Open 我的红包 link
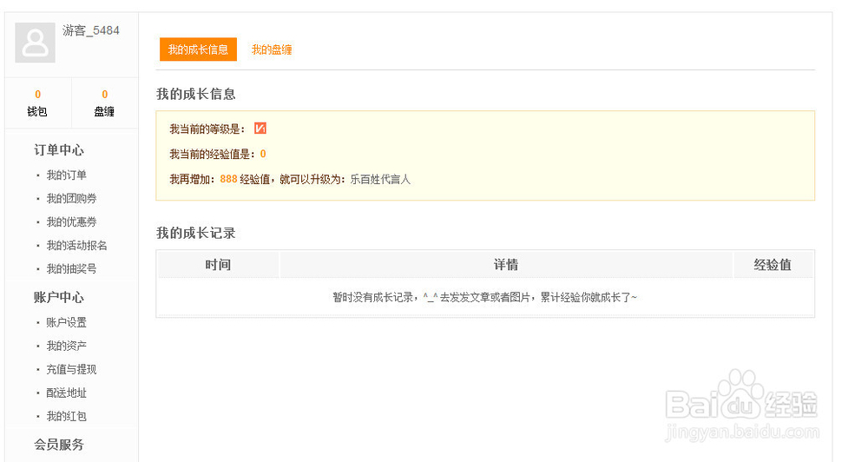The image size is (868, 462). point(67,416)
